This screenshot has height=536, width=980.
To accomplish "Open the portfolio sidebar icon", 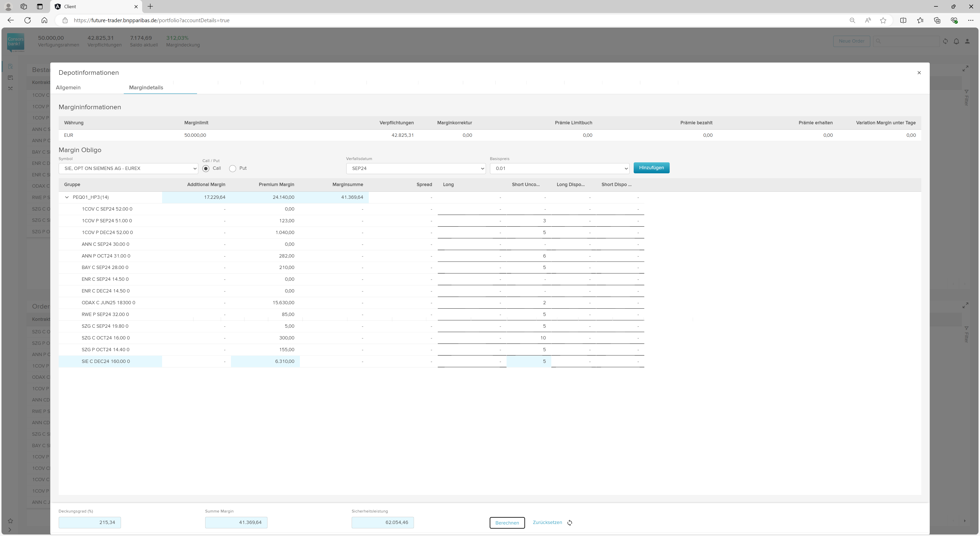I will coord(10,67).
